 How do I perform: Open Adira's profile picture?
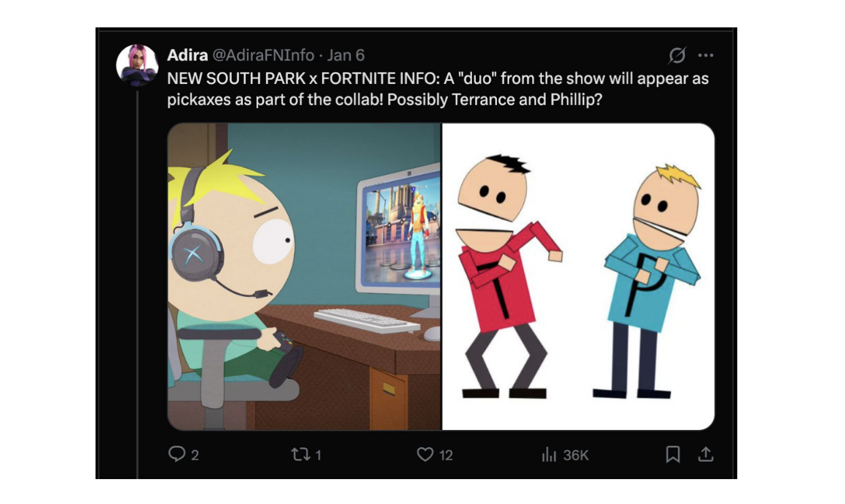pos(136,63)
